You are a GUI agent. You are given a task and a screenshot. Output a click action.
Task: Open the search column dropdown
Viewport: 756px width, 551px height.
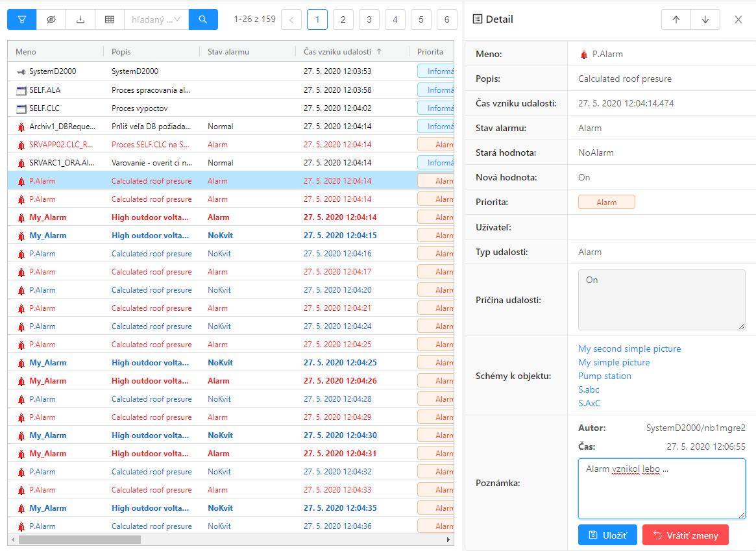tap(156, 19)
